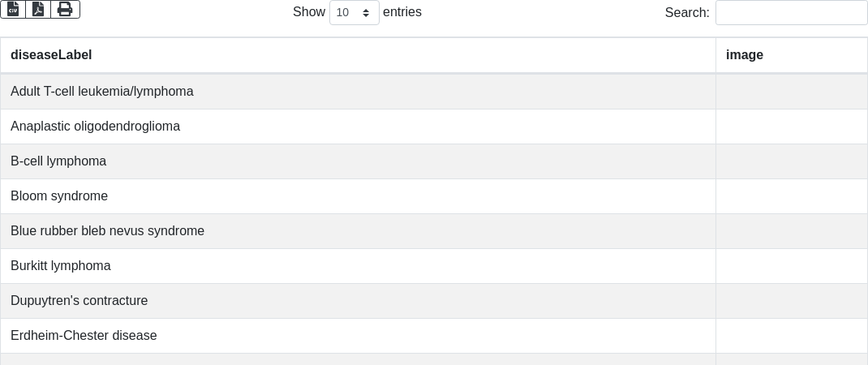
Task: Click the B-cell lymphoma entry
Action: (x=58, y=161)
